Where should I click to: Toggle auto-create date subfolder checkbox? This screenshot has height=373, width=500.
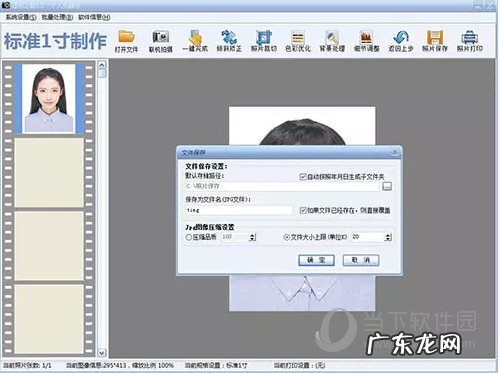point(303,177)
